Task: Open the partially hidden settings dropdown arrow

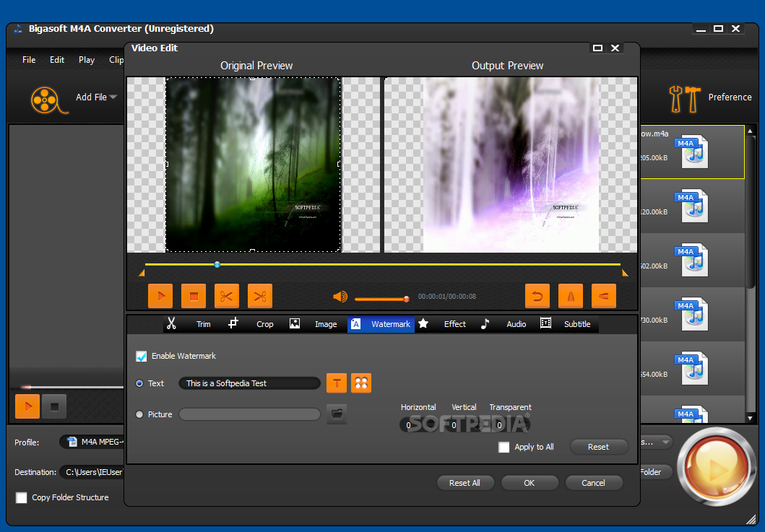Action: [665, 442]
